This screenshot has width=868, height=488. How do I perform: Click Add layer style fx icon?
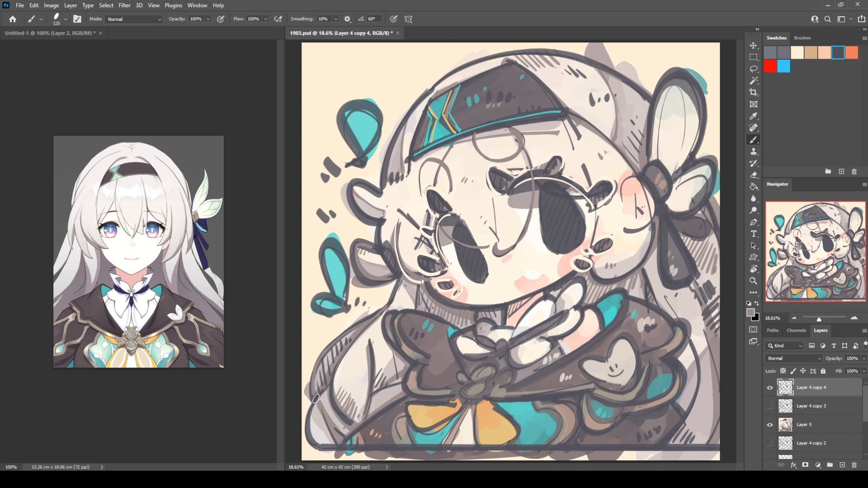(793, 465)
